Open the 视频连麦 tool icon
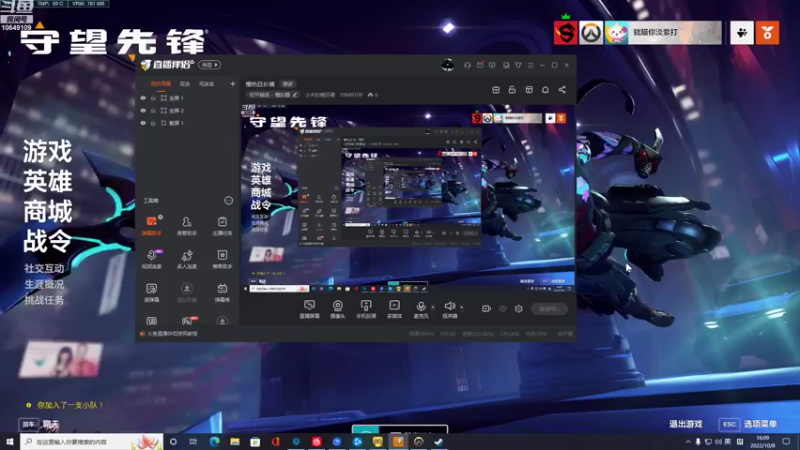 [152, 259]
